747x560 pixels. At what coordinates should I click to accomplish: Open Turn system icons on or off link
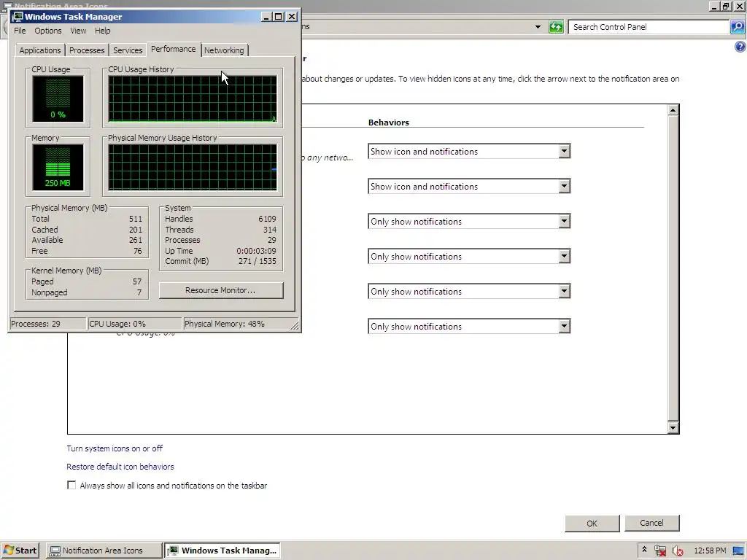(115, 448)
